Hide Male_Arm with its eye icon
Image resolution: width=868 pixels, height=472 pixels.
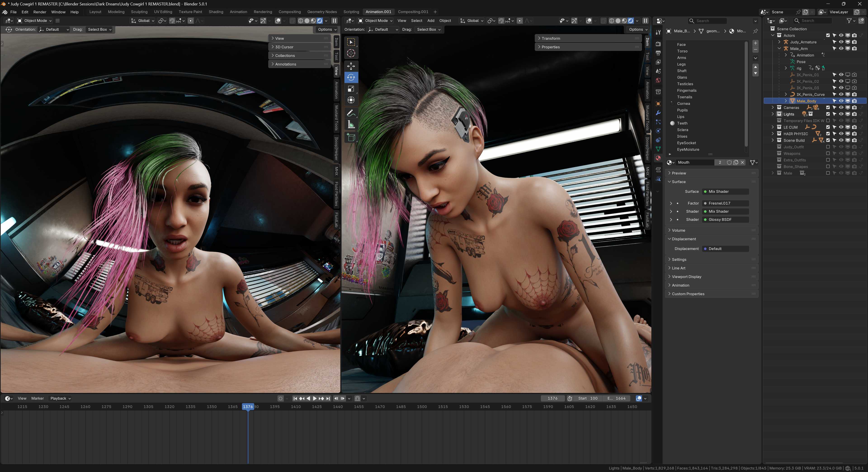click(841, 49)
